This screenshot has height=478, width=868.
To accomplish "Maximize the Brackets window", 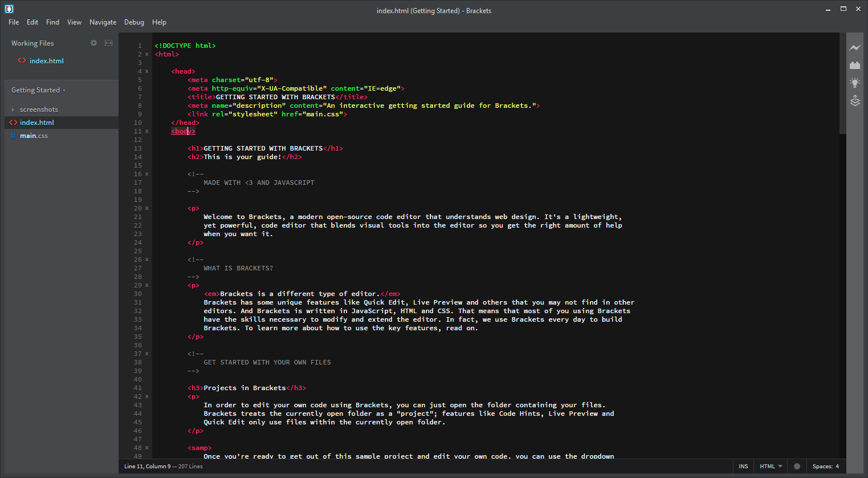I will point(843,9).
